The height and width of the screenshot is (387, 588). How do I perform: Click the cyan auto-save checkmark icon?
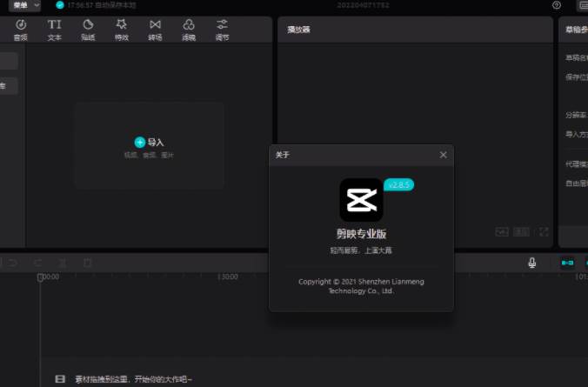coord(60,5)
